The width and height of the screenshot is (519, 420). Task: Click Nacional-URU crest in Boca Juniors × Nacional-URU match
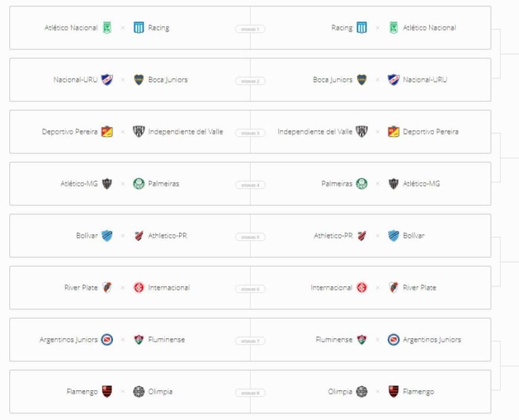[x=393, y=80]
